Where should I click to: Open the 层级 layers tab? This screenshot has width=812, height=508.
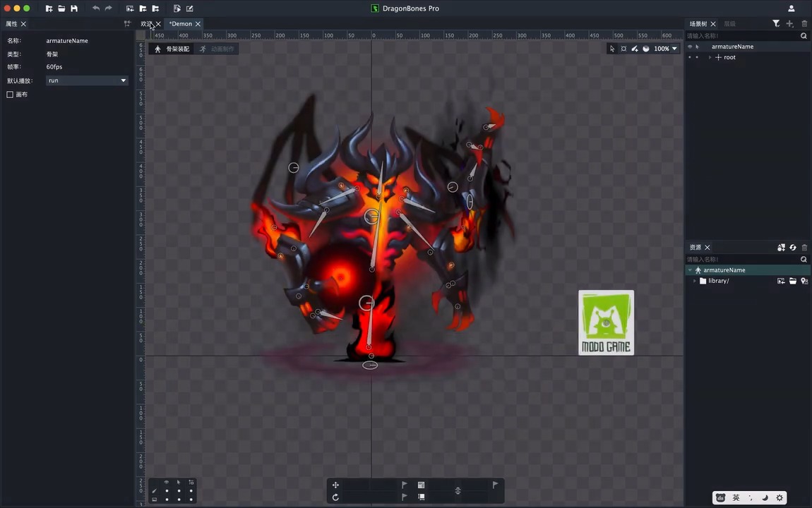(x=729, y=24)
